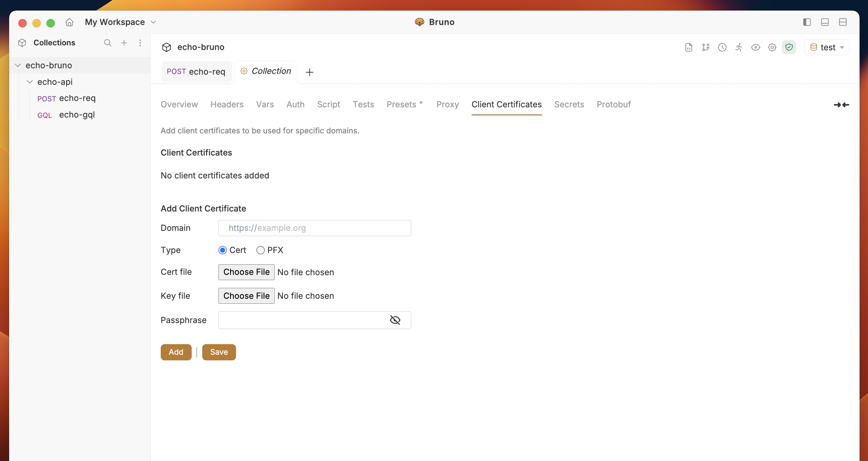Open the collection code view icon

(x=689, y=47)
